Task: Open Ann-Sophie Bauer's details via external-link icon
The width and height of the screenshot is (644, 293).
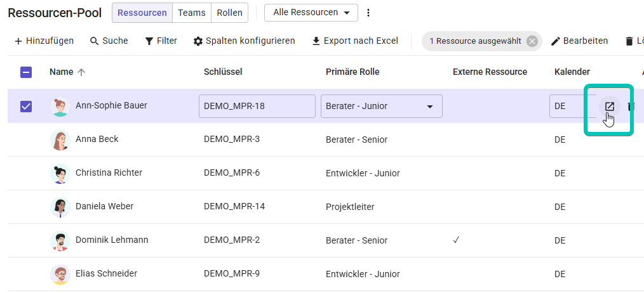Action: [x=610, y=107]
